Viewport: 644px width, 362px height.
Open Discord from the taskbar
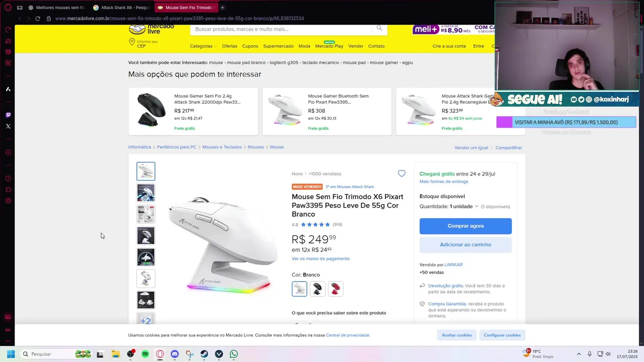pos(175,354)
